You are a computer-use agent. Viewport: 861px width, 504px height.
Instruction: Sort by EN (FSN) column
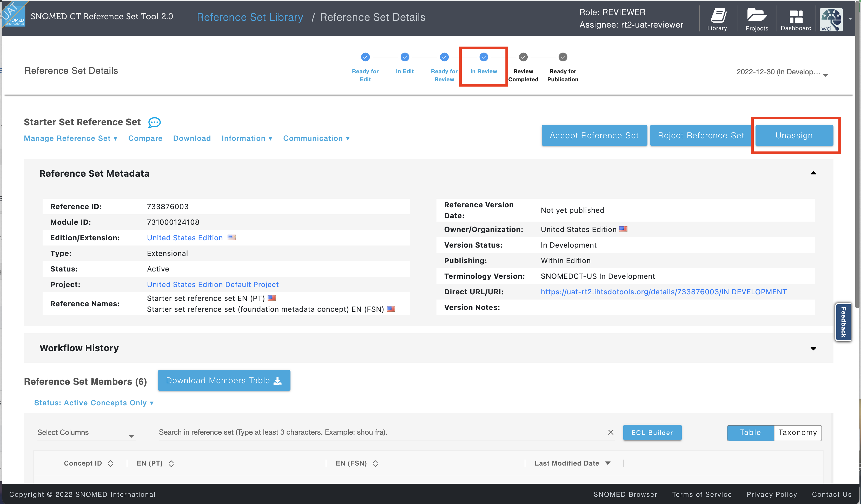tap(375, 463)
